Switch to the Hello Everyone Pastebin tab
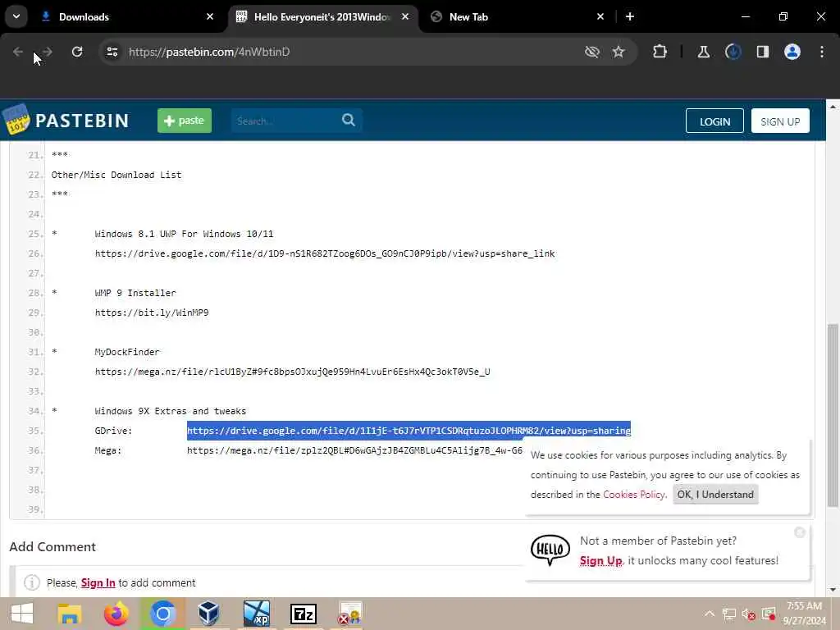 point(322,17)
